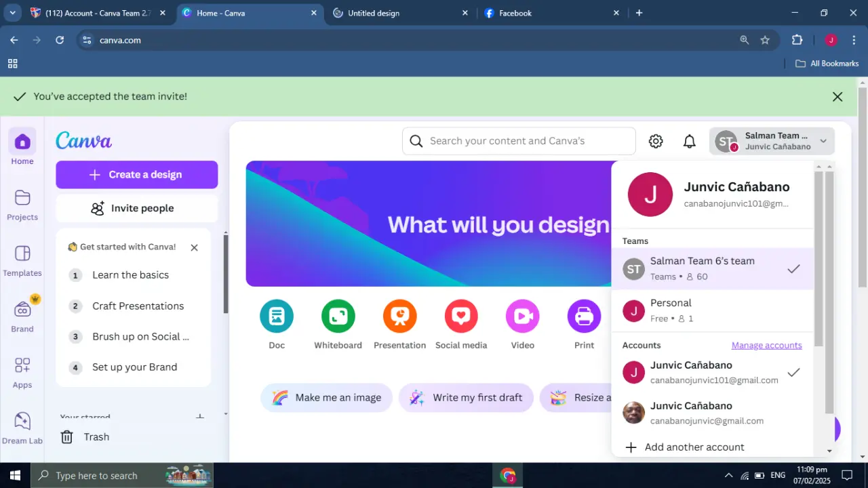
Task: Show hidden system tray icons
Action: 728,475
